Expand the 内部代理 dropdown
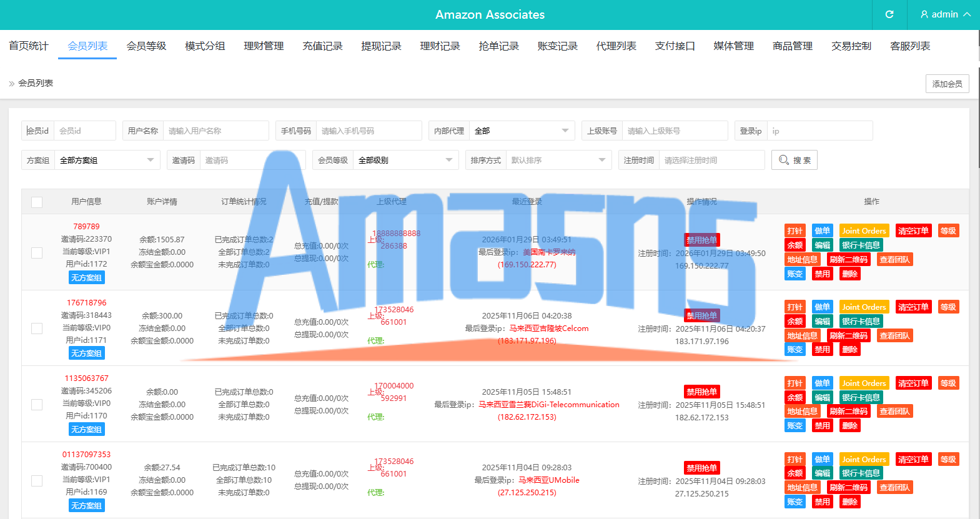The height and width of the screenshot is (519, 980). click(522, 131)
